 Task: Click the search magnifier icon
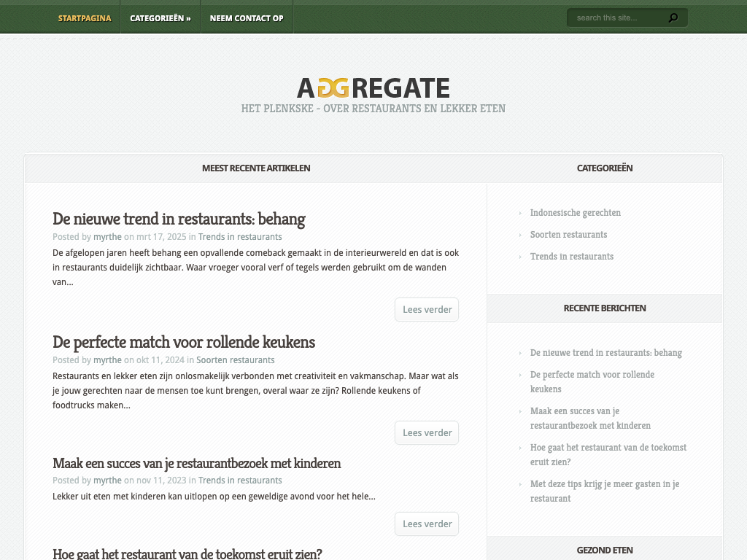coord(673,18)
